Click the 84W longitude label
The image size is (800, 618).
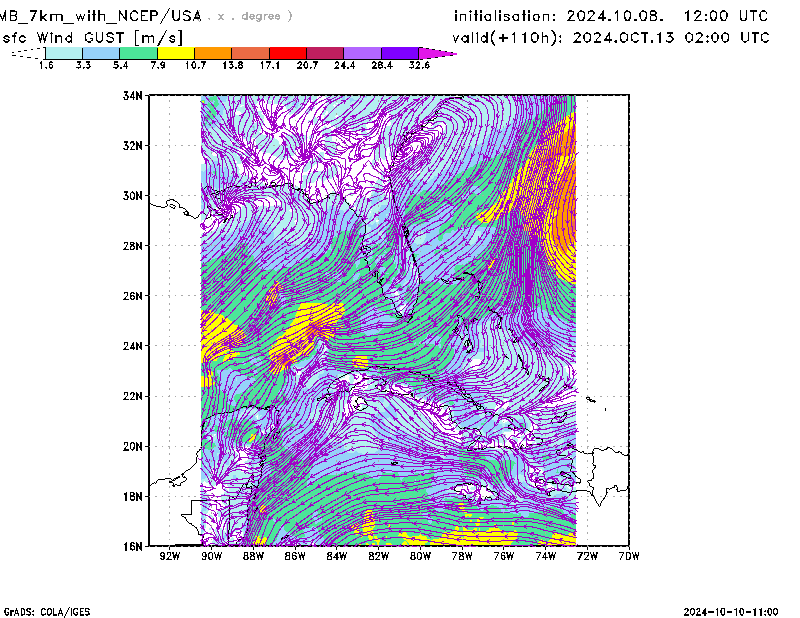coord(337,556)
